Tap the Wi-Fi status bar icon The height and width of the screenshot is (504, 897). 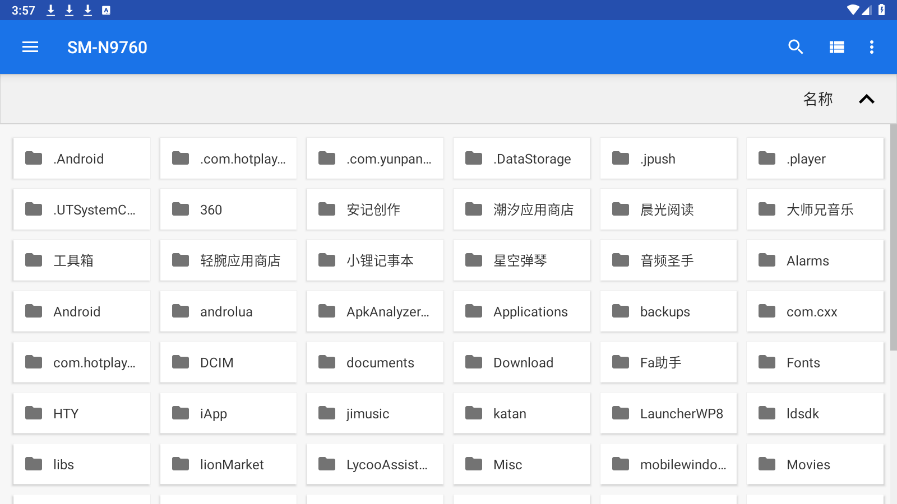[x=852, y=10]
